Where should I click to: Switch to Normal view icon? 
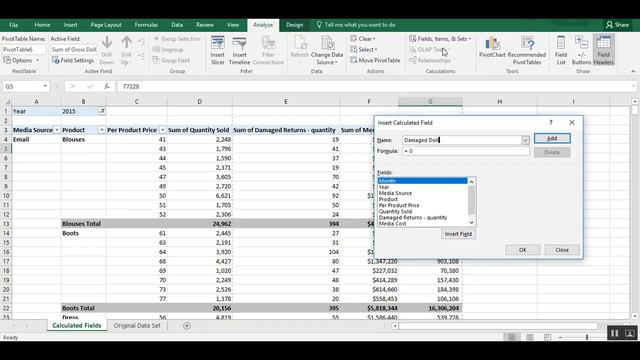point(511,337)
